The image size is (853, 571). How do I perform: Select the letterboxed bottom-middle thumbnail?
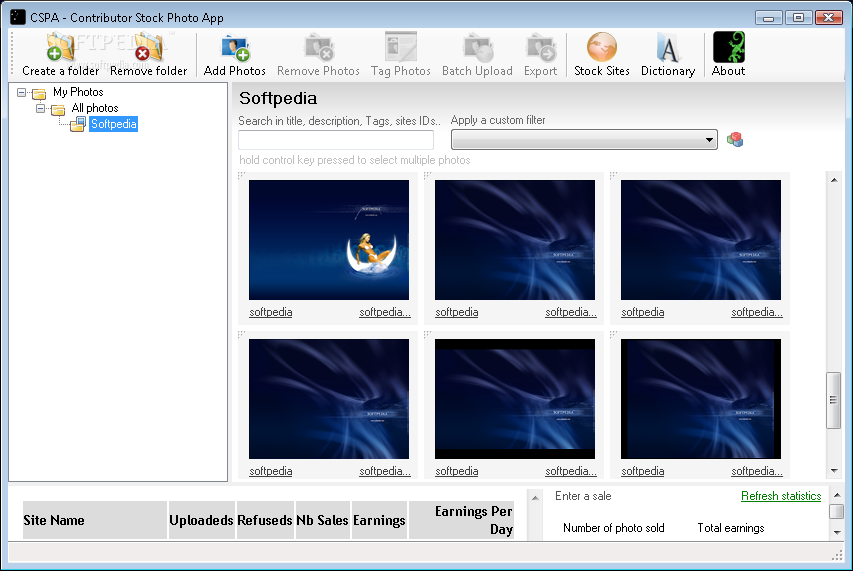tap(515, 399)
